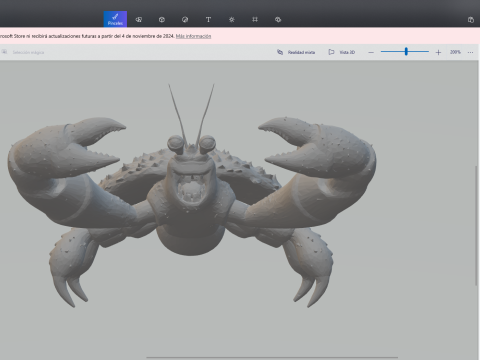The height and width of the screenshot is (360, 480).
Task: Open the Effects tool (sun icon)
Action: 232,20
